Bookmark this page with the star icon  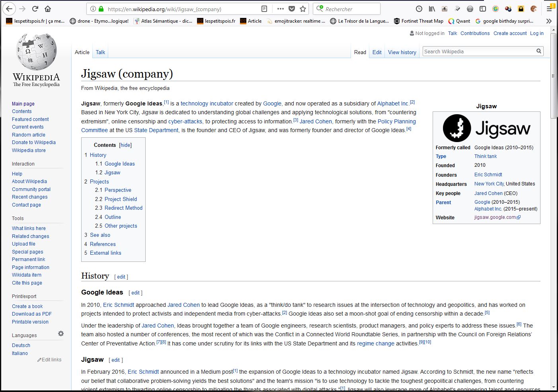(303, 9)
